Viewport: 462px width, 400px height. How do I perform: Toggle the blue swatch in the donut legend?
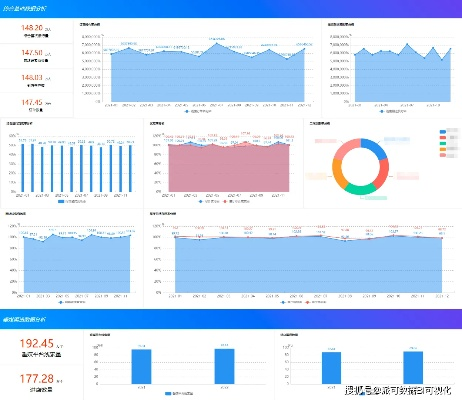click(443, 132)
